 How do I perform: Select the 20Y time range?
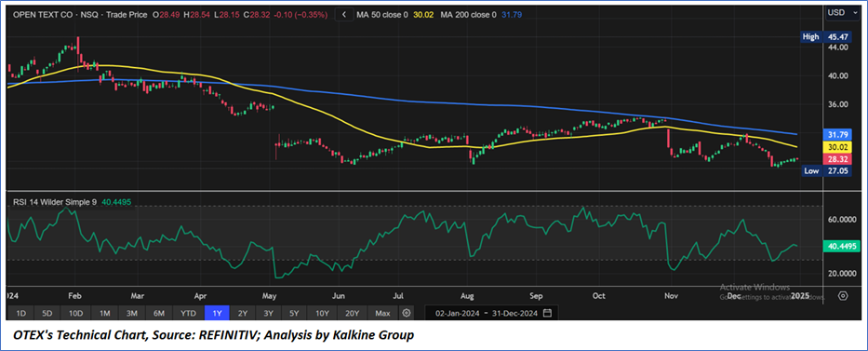(352, 314)
